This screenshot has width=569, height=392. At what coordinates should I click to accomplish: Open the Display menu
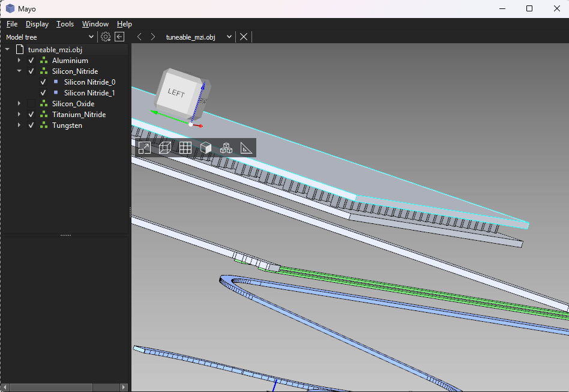(37, 24)
